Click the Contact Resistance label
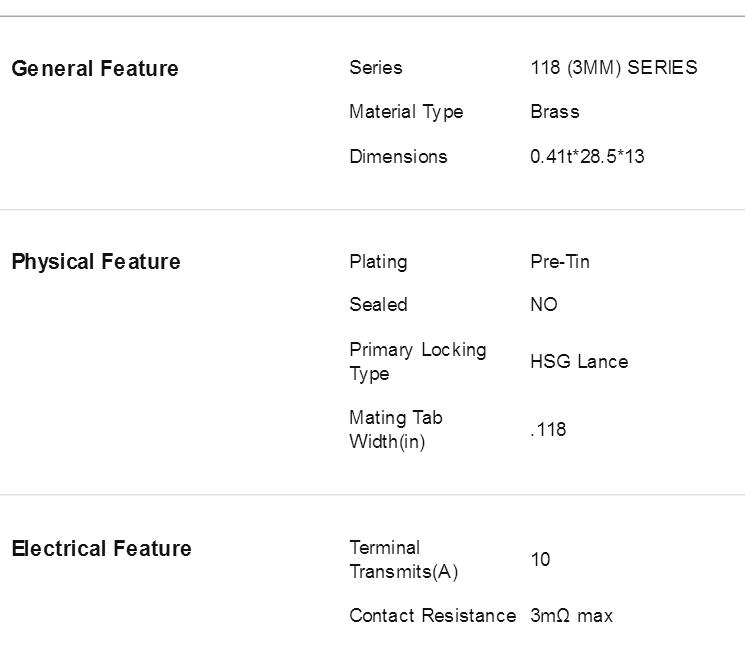Screen dimensions: 745x648 433,616
